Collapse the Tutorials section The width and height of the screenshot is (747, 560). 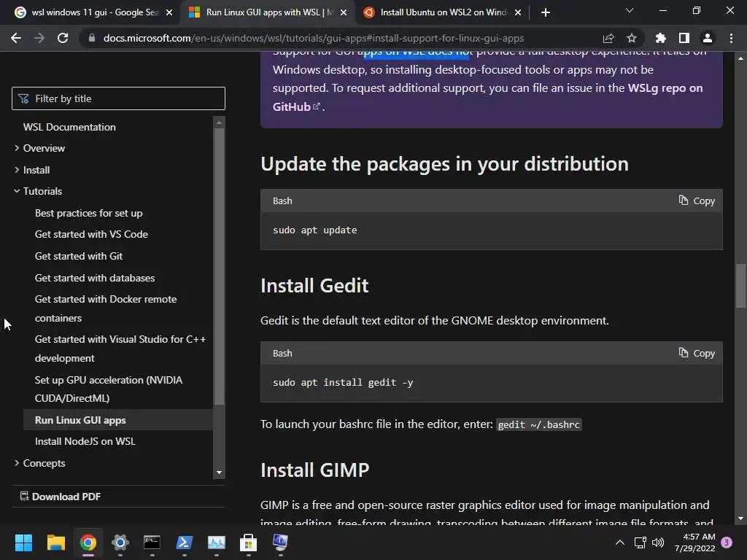tap(42, 191)
